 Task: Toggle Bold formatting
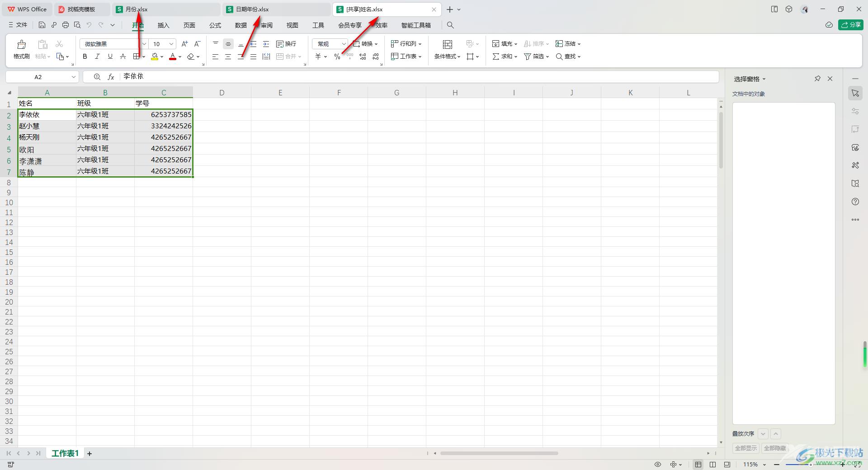[85, 56]
